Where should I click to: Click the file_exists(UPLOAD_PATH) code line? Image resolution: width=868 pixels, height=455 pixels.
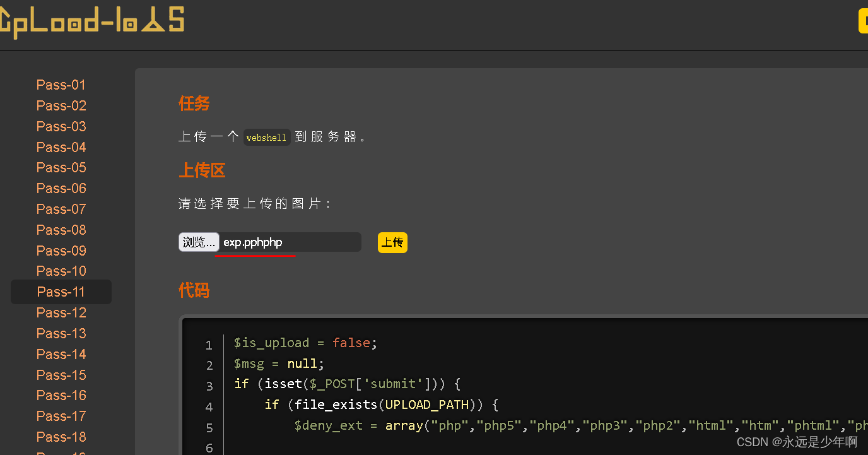[x=382, y=405]
